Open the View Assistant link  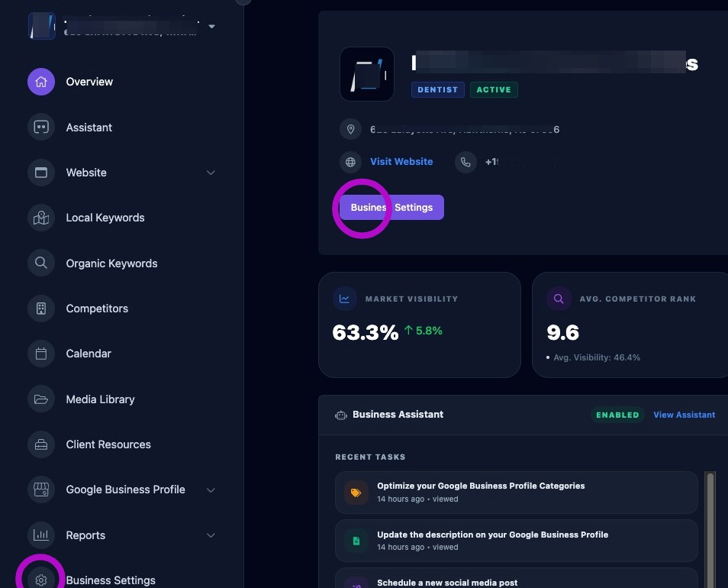point(685,415)
